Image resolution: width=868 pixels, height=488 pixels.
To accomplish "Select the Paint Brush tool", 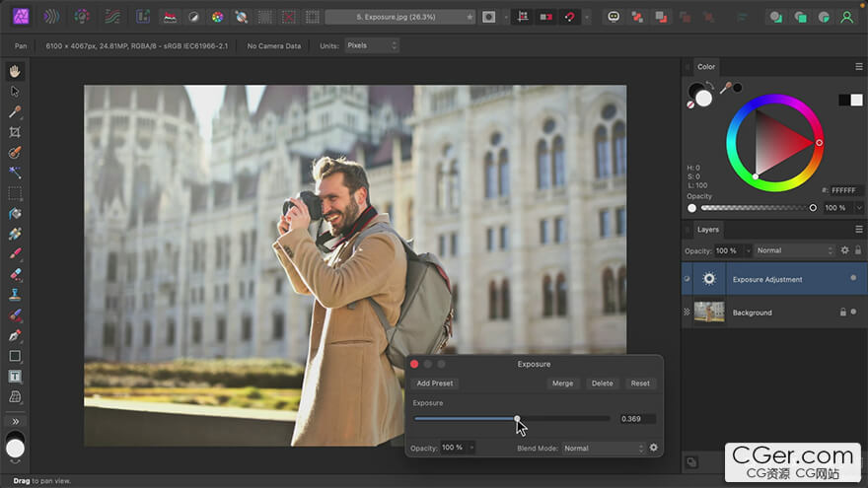I will (x=15, y=254).
